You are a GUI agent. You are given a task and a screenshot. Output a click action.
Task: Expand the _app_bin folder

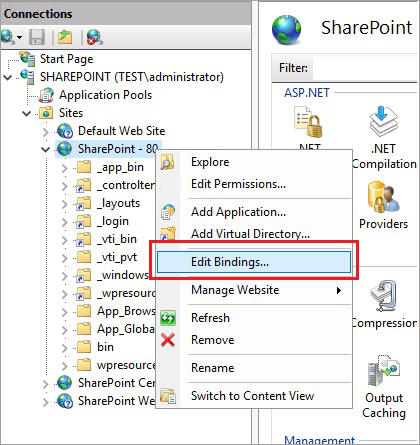65,168
